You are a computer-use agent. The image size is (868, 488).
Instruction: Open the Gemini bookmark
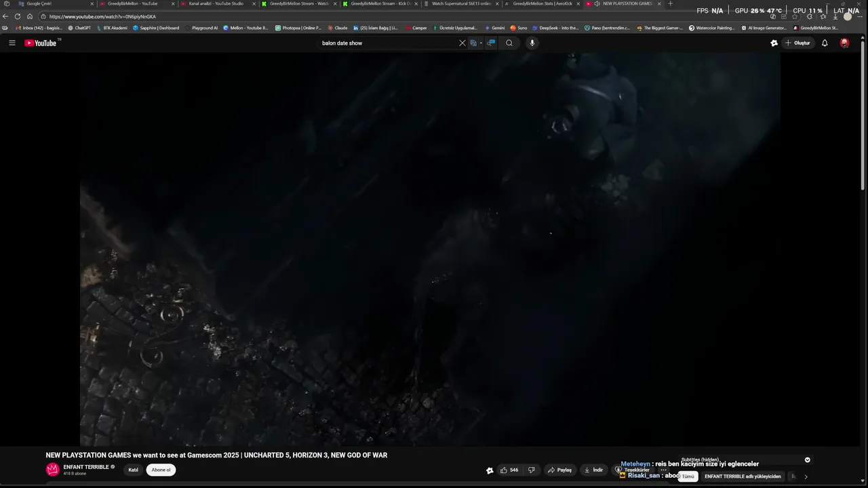coord(496,28)
